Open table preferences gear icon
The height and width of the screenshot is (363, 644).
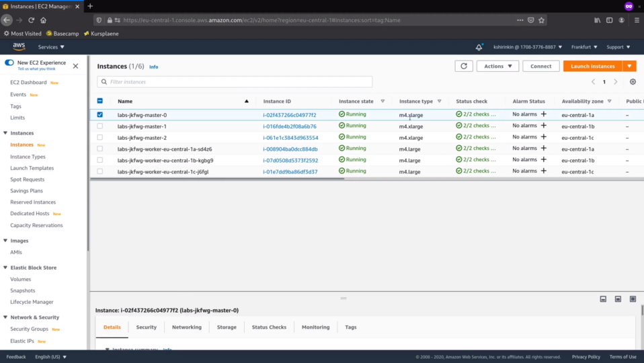click(633, 82)
